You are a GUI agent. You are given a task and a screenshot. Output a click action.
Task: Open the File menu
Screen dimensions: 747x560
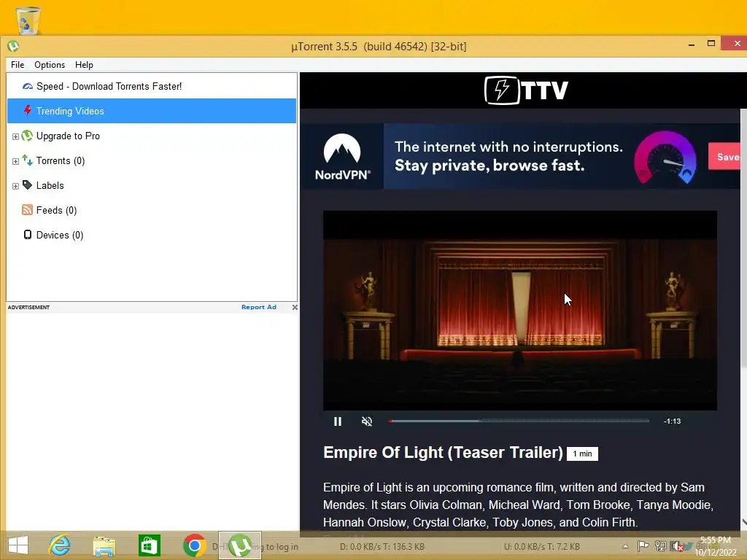point(18,65)
